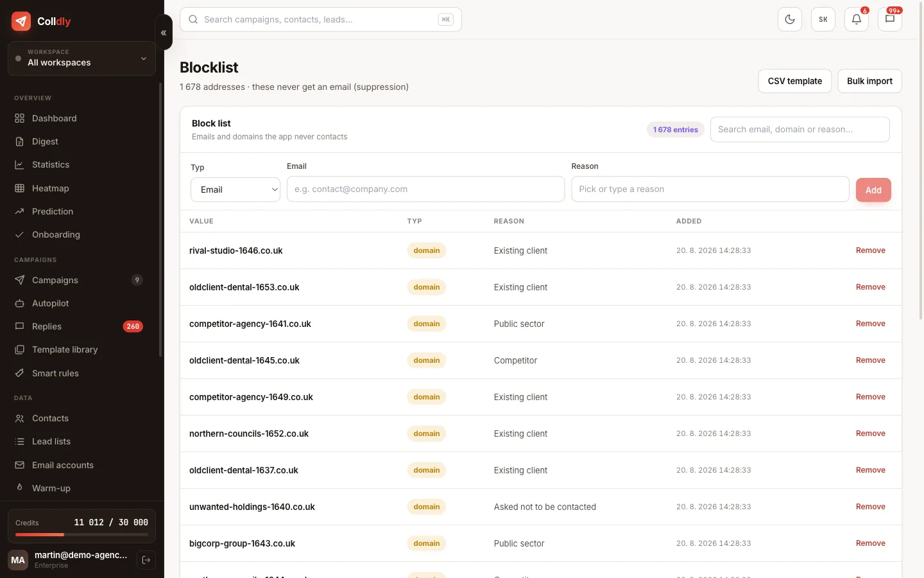The height and width of the screenshot is (578, 924).
Task: Focus the global search campaigns field
Action: click(x=321, y=19)
